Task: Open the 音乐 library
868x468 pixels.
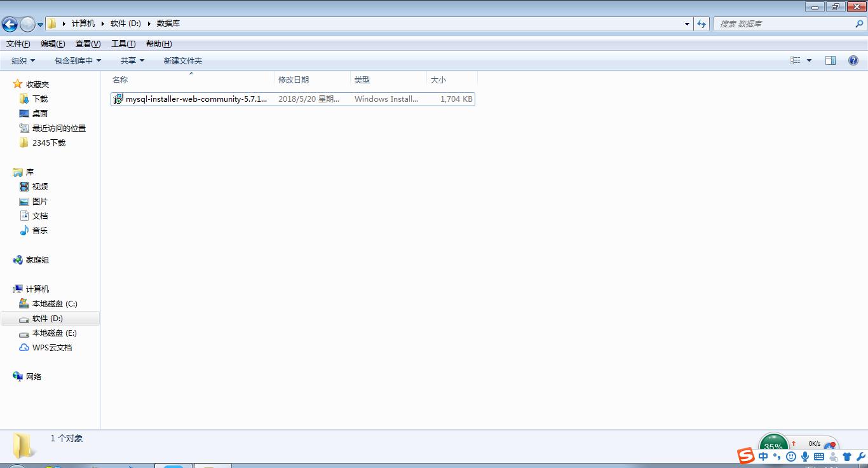Action: pyautogui.click(x=40, y=230)
